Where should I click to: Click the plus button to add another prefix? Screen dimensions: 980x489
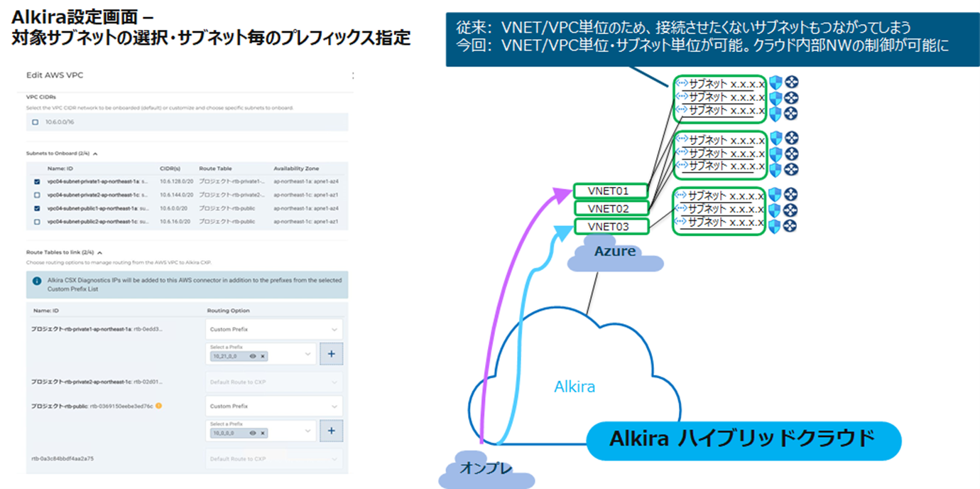pyautogui.click(x=332, y=354)
